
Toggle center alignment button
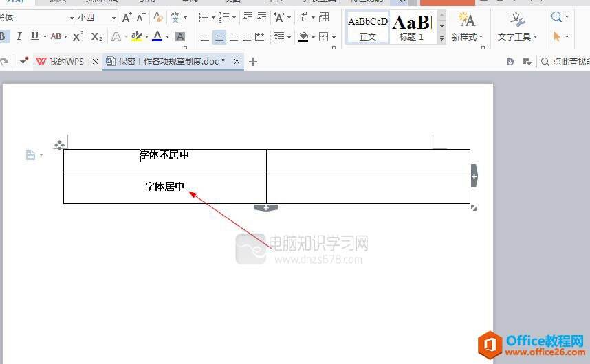[x=219, y=37]
